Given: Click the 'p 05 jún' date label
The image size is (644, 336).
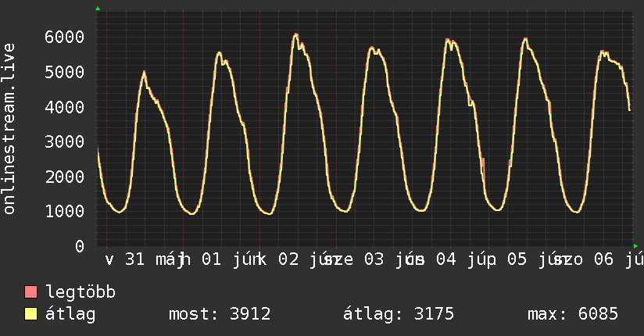Looking at the screenshot, I should [x=526, y=259].
